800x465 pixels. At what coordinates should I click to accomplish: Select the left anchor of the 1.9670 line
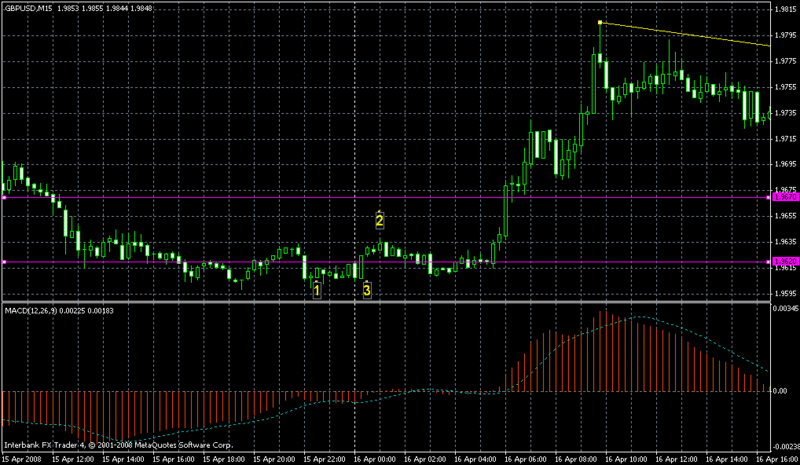tap(4, 198)
